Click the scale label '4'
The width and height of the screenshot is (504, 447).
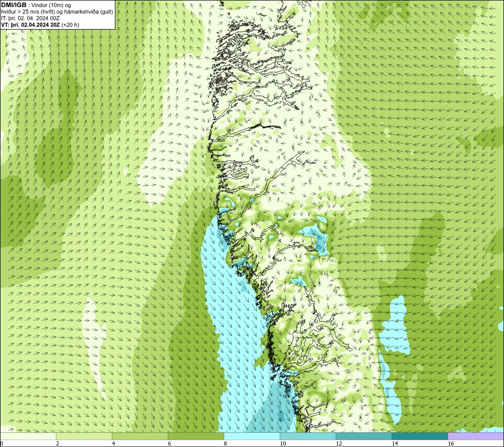113,443
